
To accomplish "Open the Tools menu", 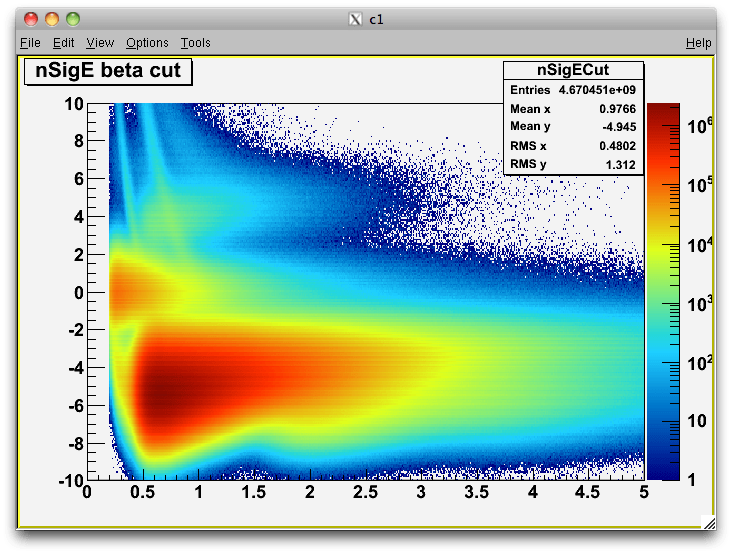I will (x=196, y=43).
